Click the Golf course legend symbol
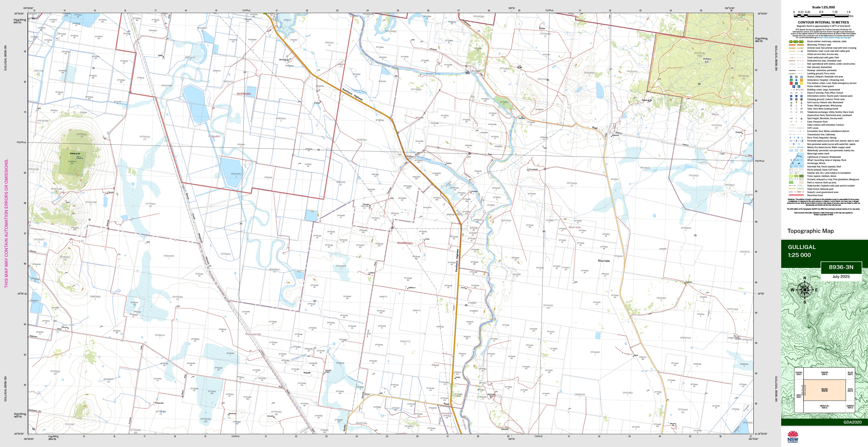 [x=791, y=103]
